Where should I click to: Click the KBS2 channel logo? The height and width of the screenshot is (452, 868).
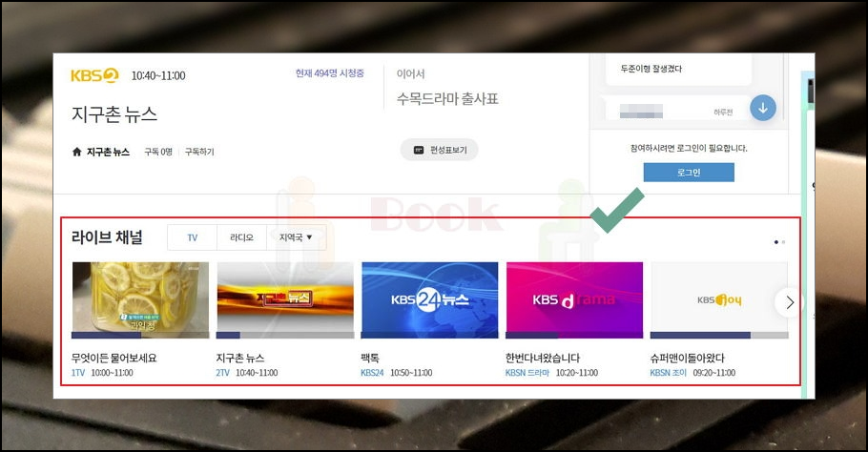pyautogui.click(x=94, y=75)
